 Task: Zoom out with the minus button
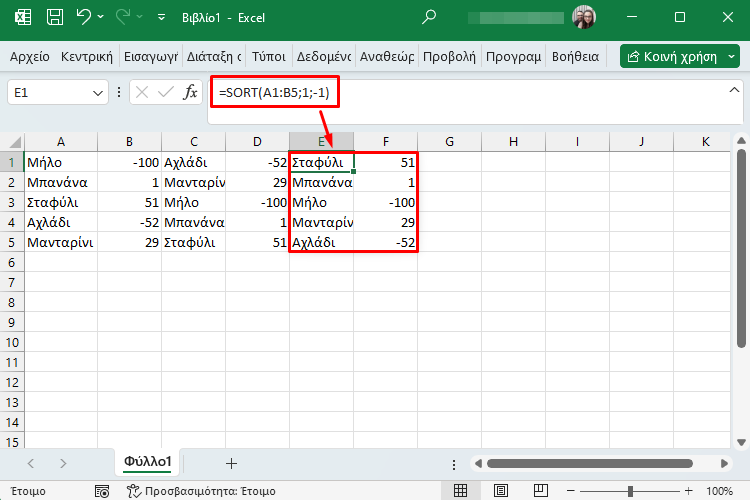pyautogui.click(x=570, y=491)
